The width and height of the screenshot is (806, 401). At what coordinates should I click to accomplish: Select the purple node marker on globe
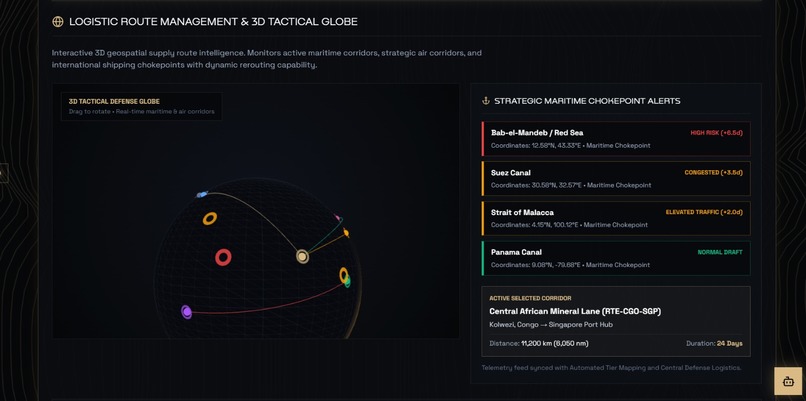pos(187,312)
